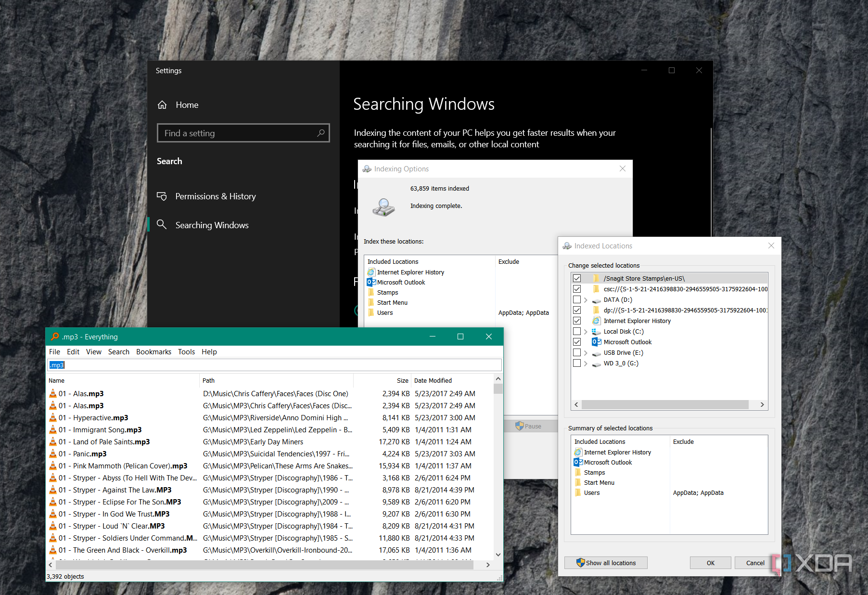Uncheck Internet Explorer History checkbox in Indexed Locations
The width and height of the screenshot is (868, 595).
577,321
